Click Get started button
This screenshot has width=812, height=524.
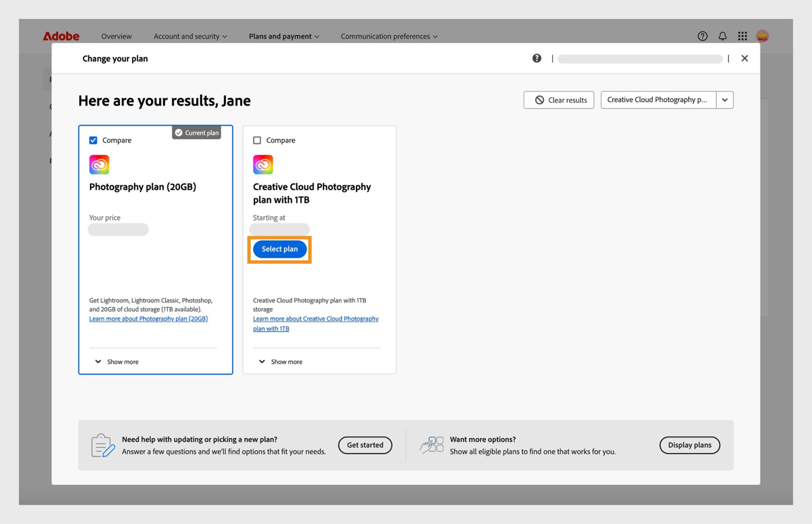pyautogui.click(x=365, y=445)
